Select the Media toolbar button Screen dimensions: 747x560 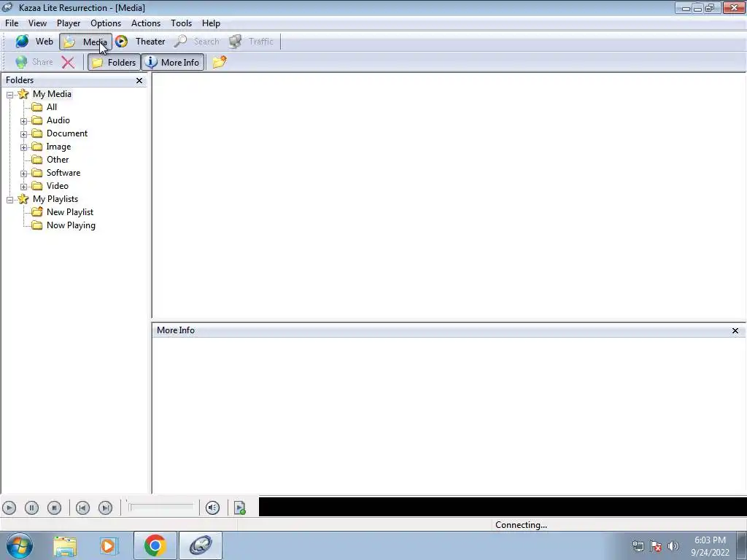[86, 42]
